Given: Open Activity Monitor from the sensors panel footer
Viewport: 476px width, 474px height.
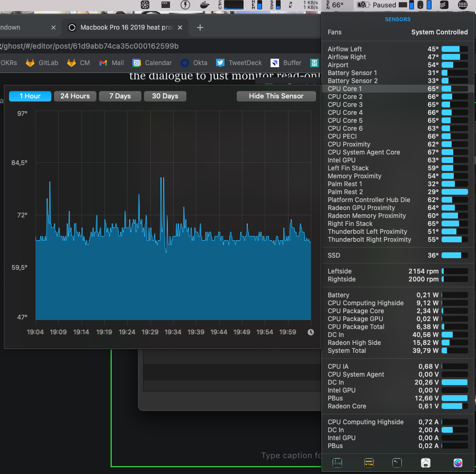Looking at the screenshot, I should [x=337, y=463].
